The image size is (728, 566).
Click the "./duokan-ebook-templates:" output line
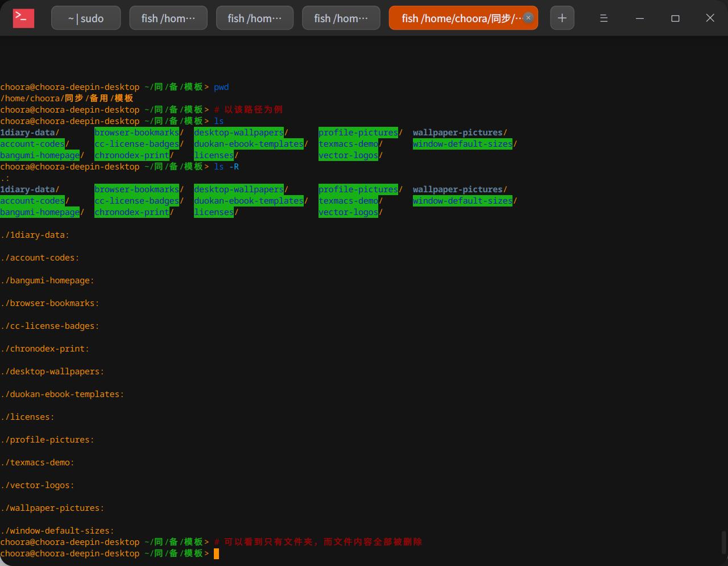pos(62,394)
